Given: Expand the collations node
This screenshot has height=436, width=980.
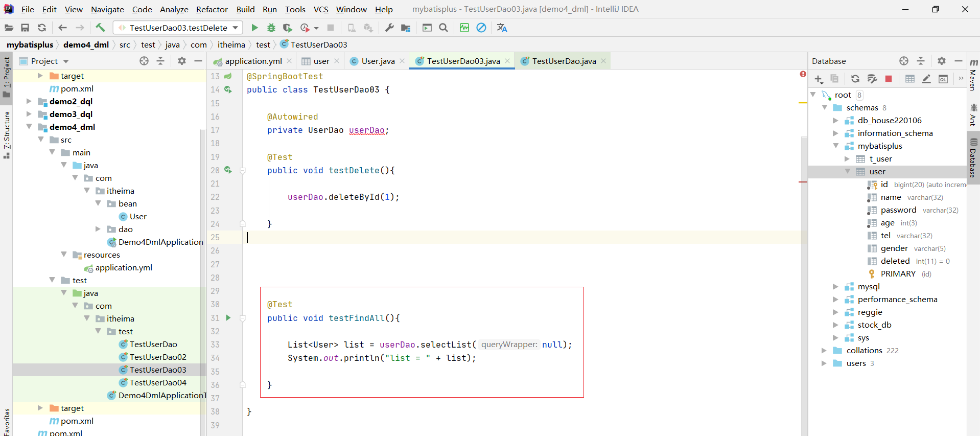Looking at the screenshot, I should click(824, 351).
